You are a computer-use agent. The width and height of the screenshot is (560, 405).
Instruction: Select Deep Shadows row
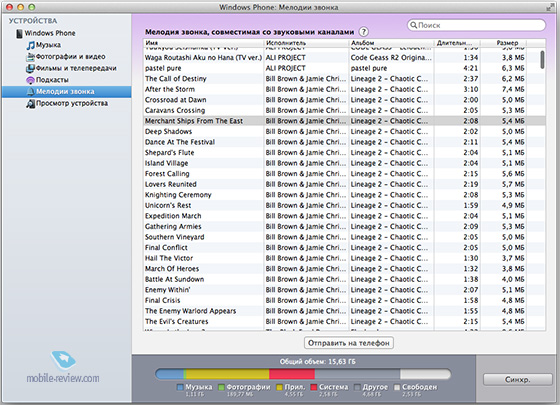click(344, 131)
